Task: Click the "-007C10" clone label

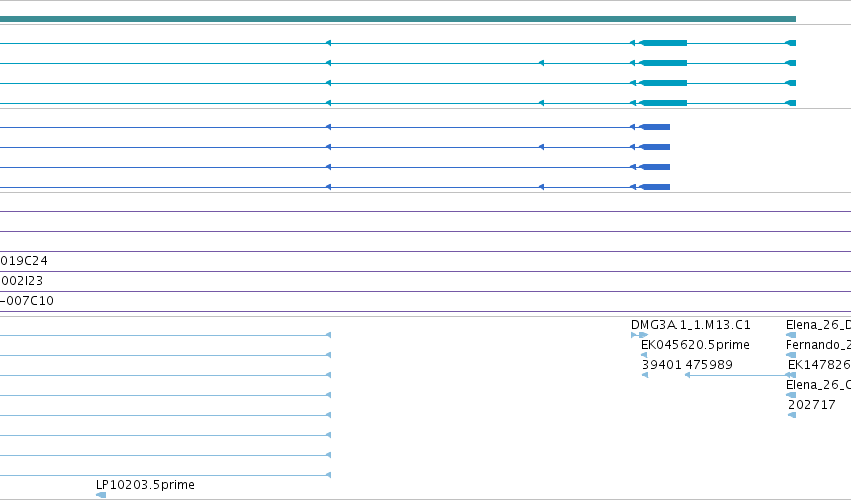Action: [x=27, y=301]
